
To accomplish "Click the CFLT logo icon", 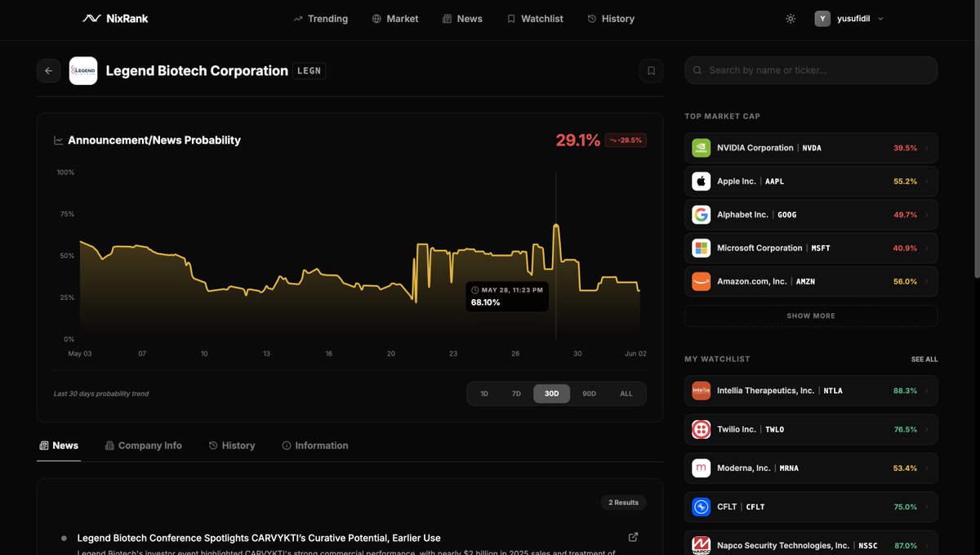I will [x=701, y=507].
